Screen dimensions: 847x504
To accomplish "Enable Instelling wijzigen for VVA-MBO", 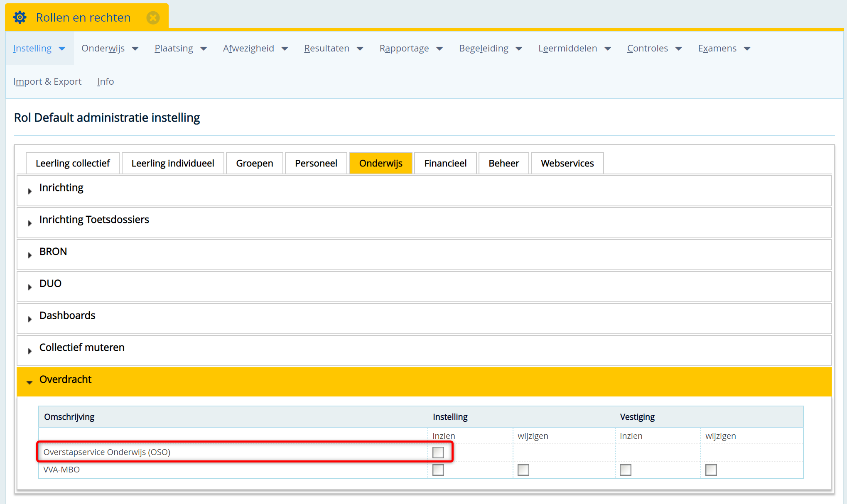I will click(523, 470).
